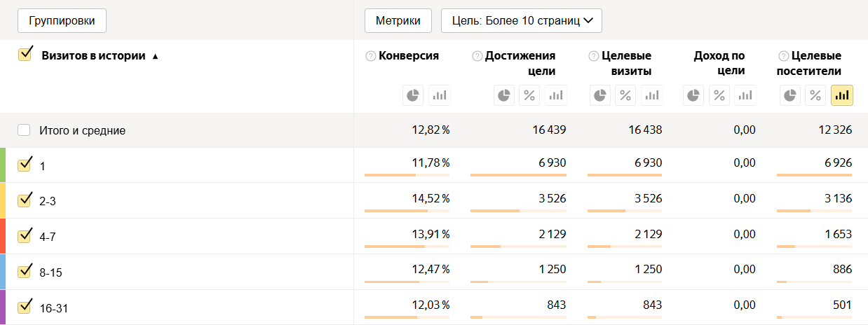
Task: Open the Метрики menu
Action: [x=398, y=21]
